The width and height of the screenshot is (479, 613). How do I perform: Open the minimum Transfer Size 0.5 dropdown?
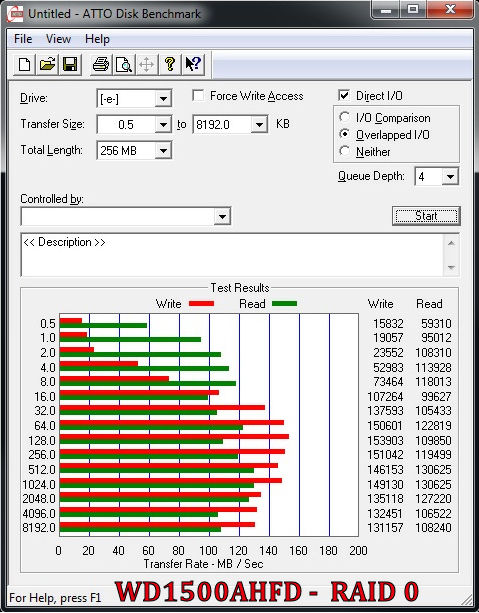(163, 125)
